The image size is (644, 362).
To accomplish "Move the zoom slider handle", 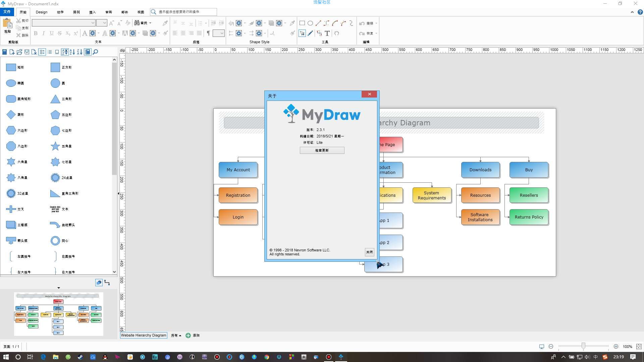I will point(583,346).
